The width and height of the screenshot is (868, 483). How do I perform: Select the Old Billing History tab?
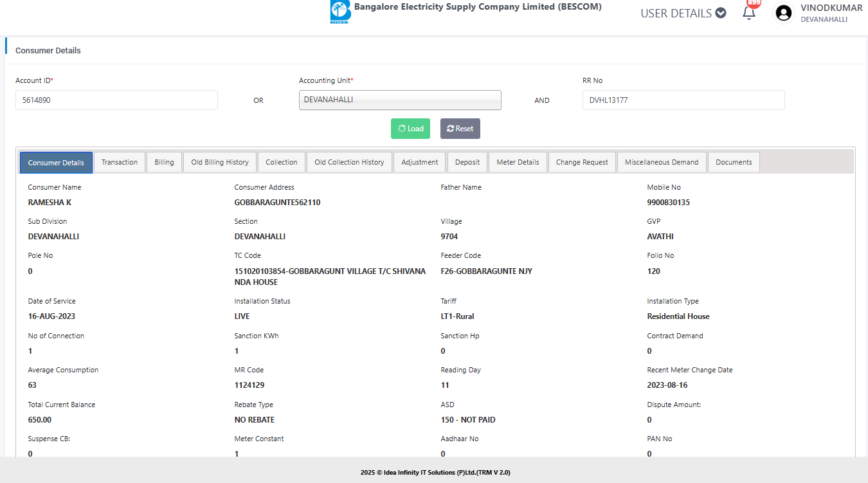pos(220,162)
